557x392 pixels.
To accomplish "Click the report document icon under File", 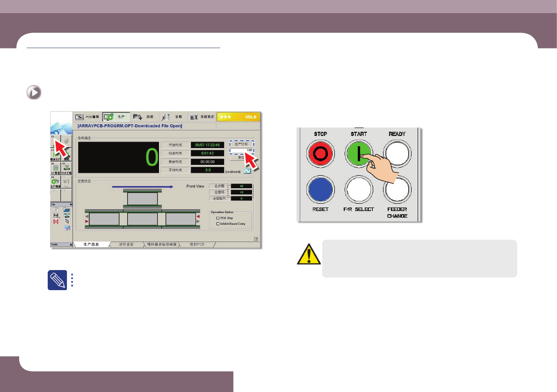I will [x=67, y=221].
